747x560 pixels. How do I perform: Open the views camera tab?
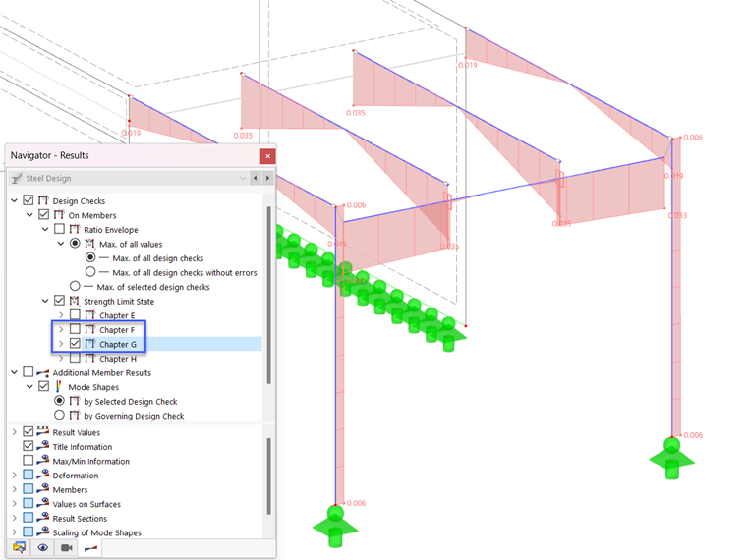coord(67,547)
